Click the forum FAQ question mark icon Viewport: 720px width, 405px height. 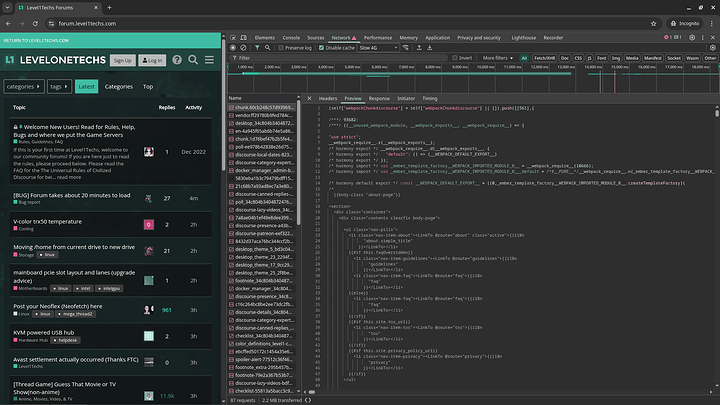coord(179,61)
